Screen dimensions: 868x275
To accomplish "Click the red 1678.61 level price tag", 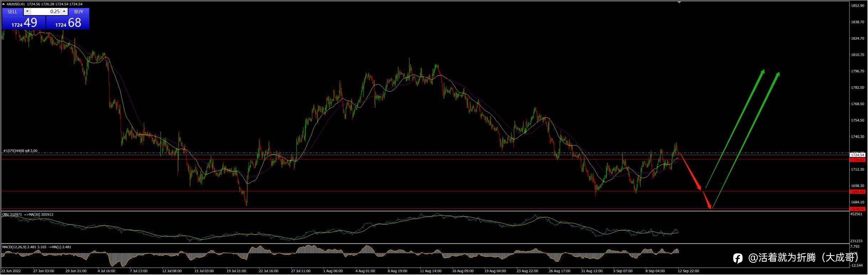I will pyautogui.click(x=857, y=209).
